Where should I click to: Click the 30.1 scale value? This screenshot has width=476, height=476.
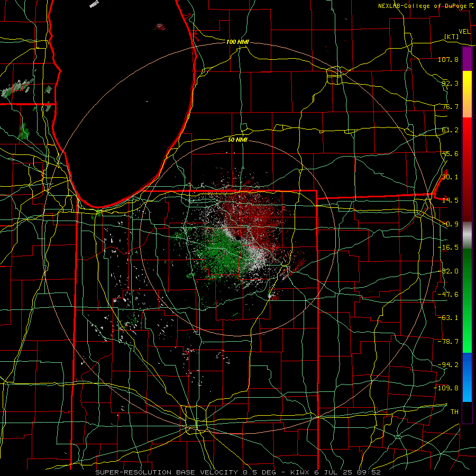pyautogui.click(x=450, y=177)
